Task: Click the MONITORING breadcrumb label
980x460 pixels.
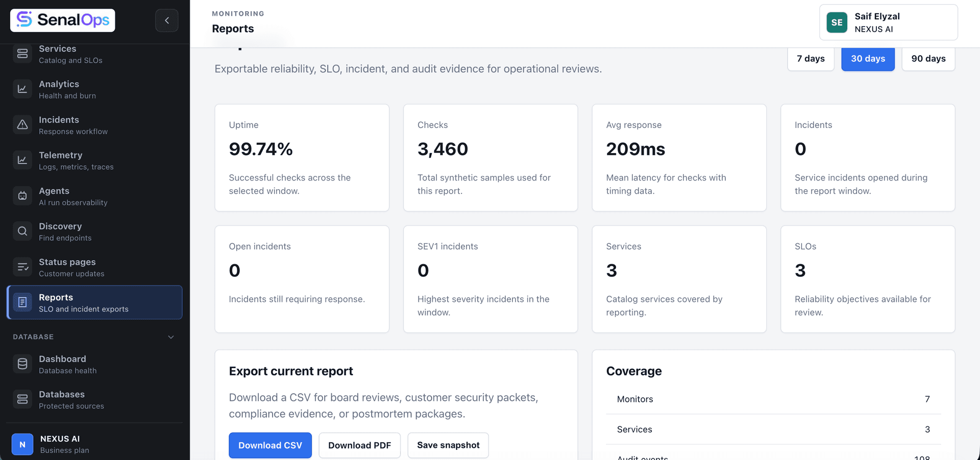Action: pyautogui.click(x=238, y=14)
